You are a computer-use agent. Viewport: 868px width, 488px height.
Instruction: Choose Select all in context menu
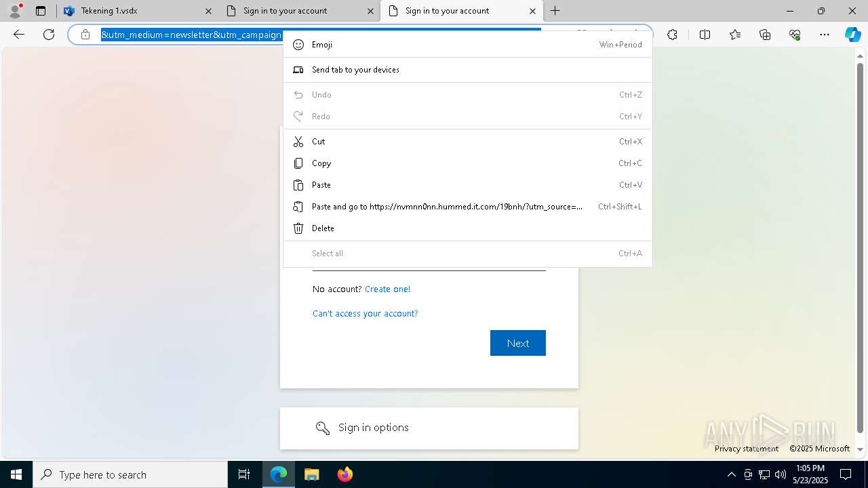467,253
